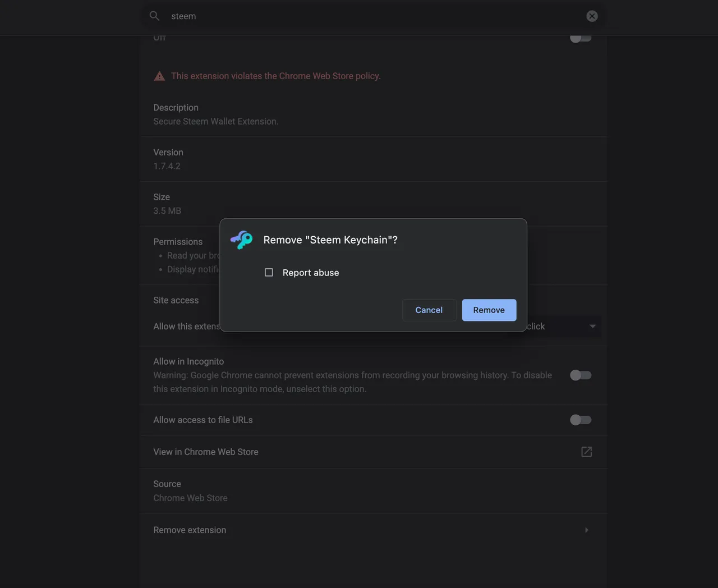The image size is (718, 588).
Task: Expand the Remove extension arrow
Action: pyautogui.click(x=587, y=530)
